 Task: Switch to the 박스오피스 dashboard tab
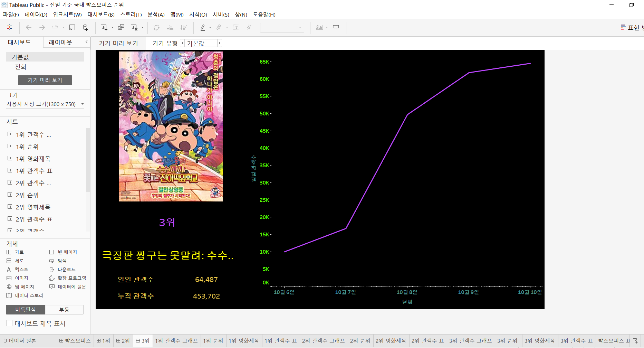[x=75, y=341]
